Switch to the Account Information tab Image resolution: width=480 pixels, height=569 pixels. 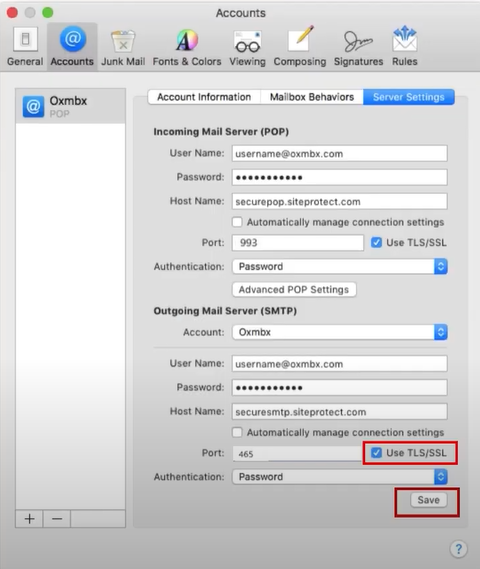pos(204,97)
